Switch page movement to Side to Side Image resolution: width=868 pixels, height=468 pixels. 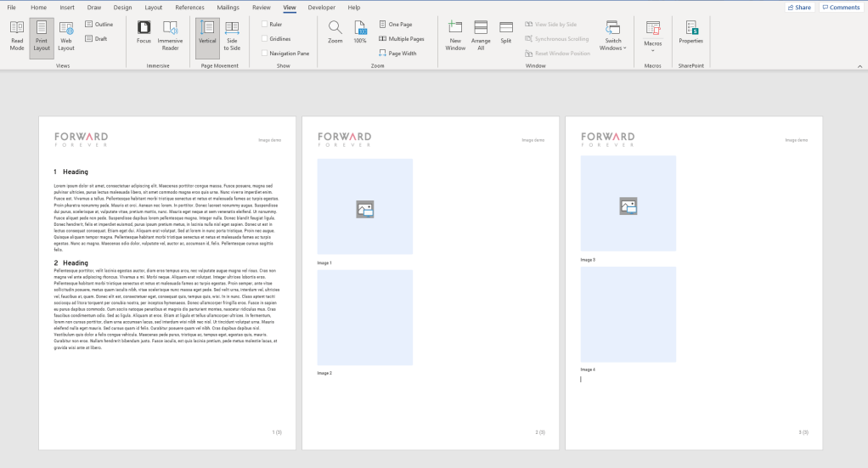click(232, 36)
